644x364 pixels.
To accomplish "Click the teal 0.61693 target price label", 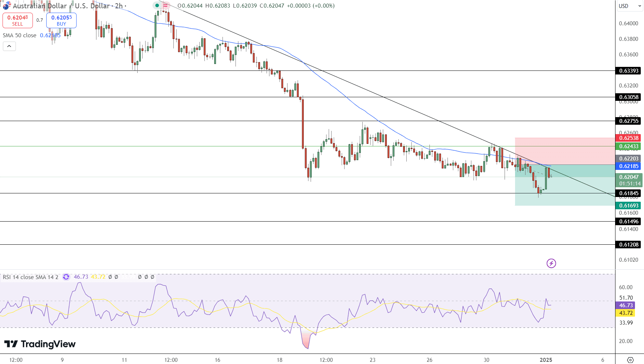I will point(629,206).
